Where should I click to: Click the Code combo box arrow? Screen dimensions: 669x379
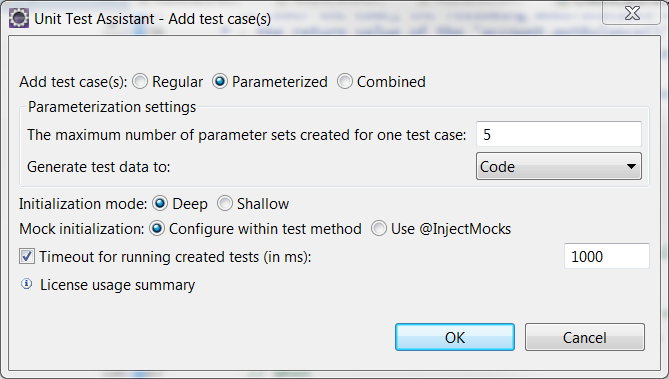631,166
